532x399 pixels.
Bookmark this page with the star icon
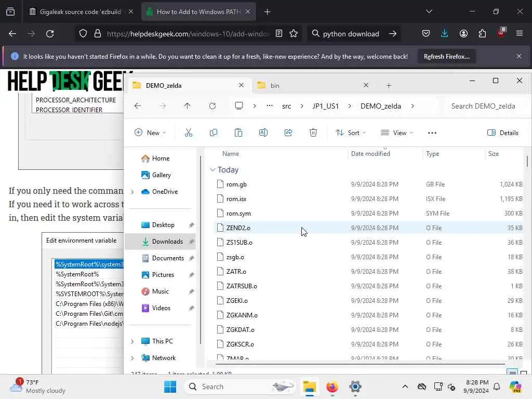pyautogui.click(x=294, y=34)
